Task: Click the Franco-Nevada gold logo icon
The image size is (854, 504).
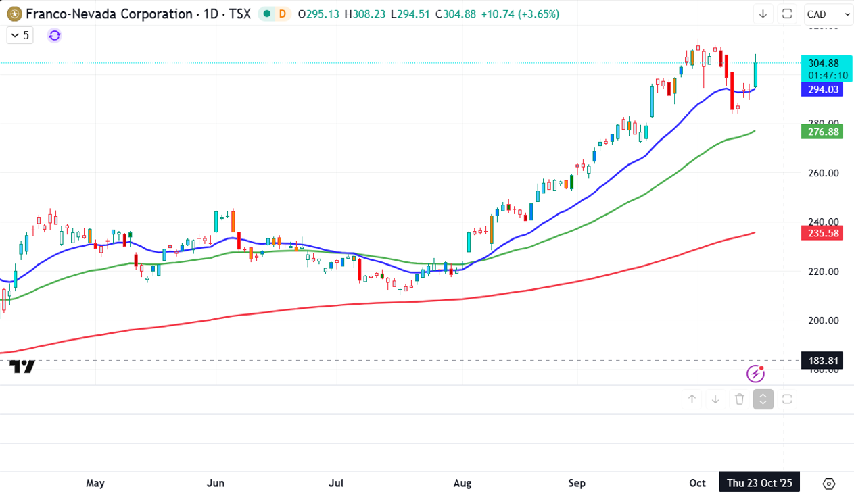Action: [14, 14]
